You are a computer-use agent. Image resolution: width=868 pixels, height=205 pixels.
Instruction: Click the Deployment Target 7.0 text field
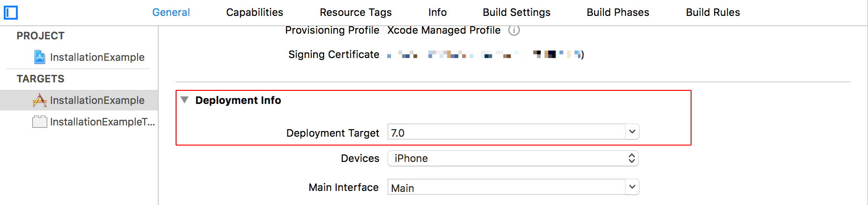(x=507, y=132)
